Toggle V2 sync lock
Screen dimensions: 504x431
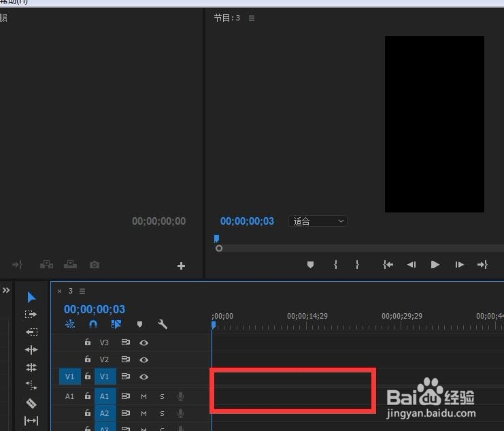[125, 360]
